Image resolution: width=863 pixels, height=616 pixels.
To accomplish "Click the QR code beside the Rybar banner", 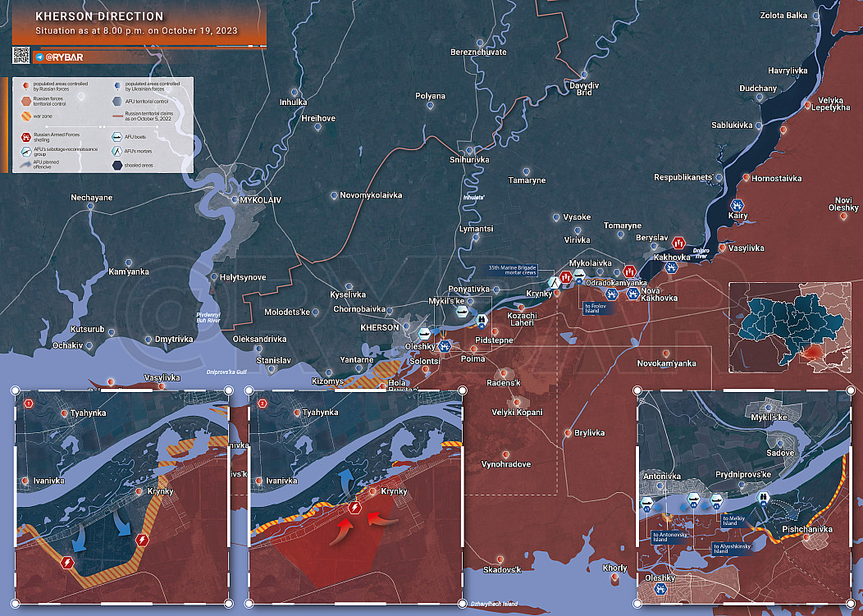I will tap(21, 56).
